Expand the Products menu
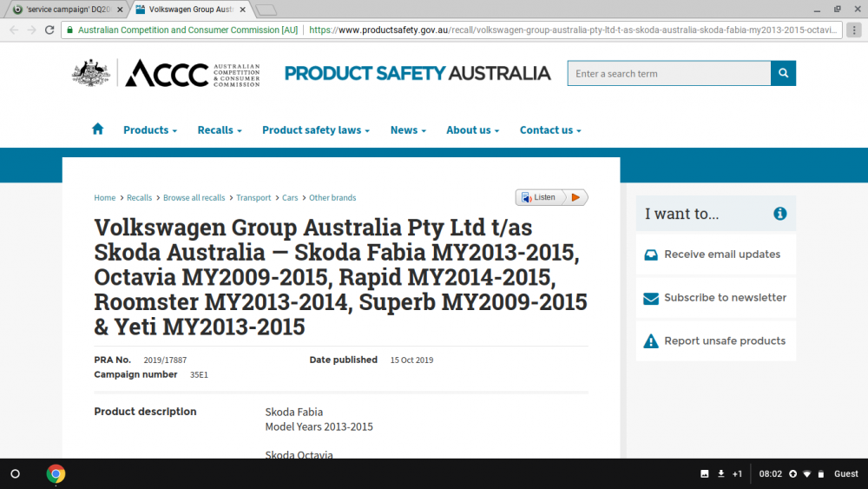 tap(150, 129)
